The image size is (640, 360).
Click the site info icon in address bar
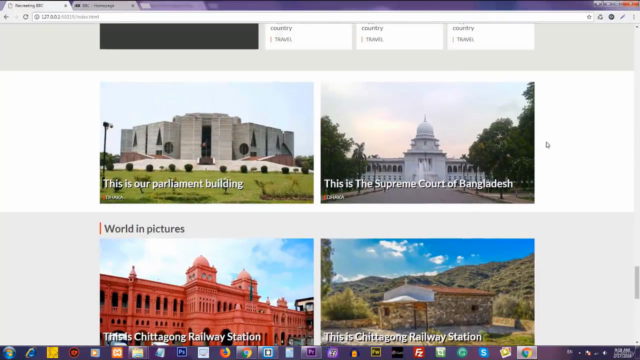click(37, 17)
